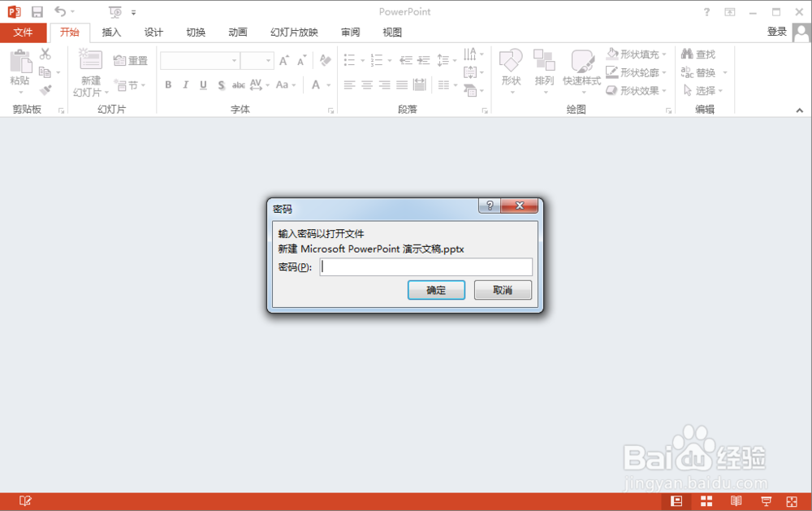This screenshot has height=511, width=812.
Task: Click Increase List Level icon
Action: tap(424, 60)
